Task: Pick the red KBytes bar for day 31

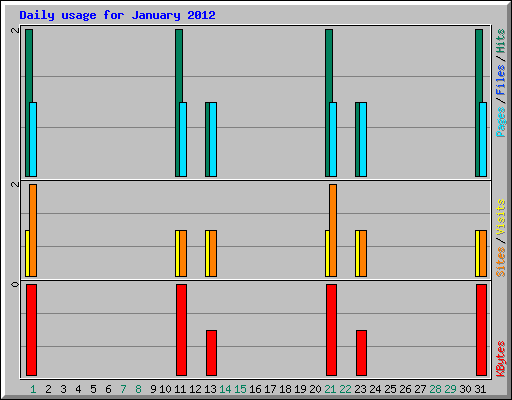Action: (481, 330)
